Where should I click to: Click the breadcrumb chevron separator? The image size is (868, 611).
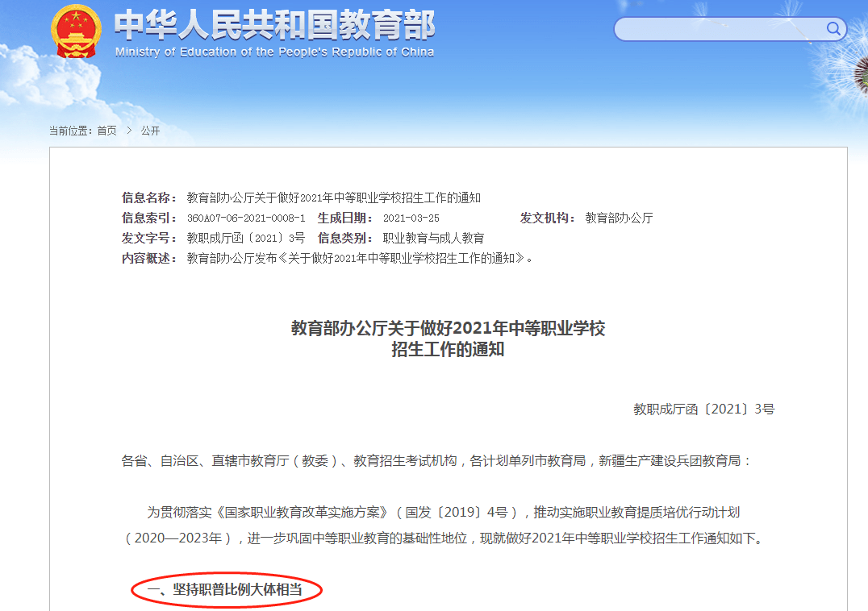(129, 131)
